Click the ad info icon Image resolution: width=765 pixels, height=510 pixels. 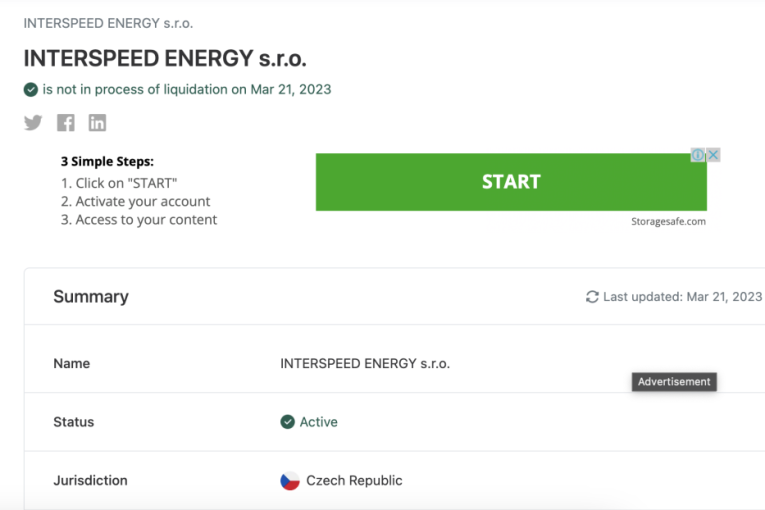[698, 155]
